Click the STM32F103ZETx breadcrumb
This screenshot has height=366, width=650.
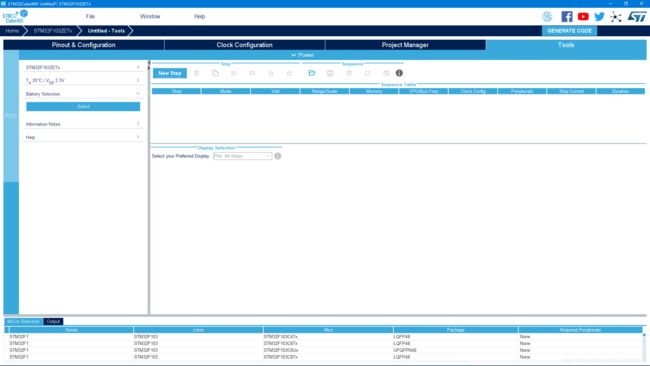(53, 31)
